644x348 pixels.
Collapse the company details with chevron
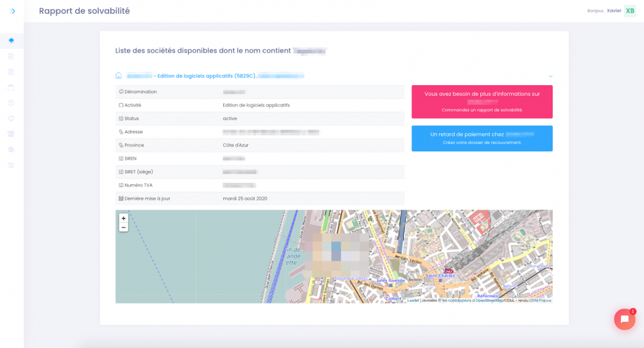tap(550, 76)
